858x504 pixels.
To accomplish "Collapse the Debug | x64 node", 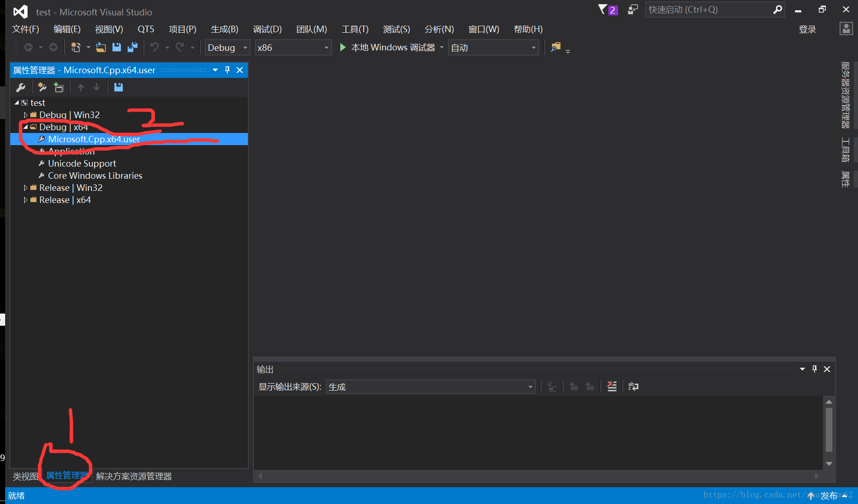I will click(x=26, y=127).
